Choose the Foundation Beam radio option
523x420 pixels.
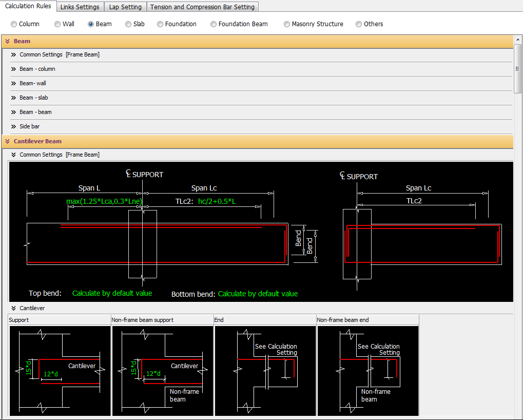pos(214,24)
